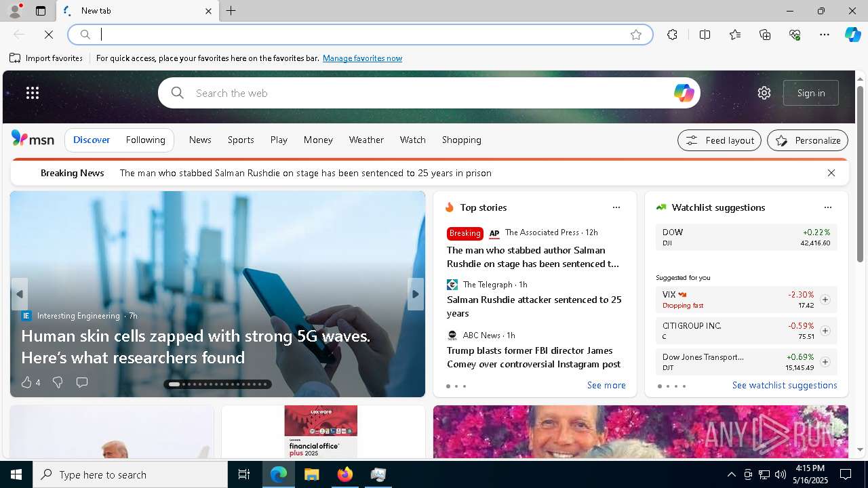The height and width of the screenshot is (488, 868).
Task: Click the Sign in button
Action: click(811, 93)
